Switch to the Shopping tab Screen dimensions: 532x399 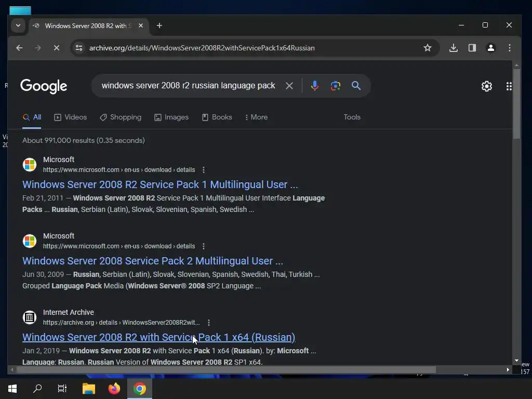[121, 117]
